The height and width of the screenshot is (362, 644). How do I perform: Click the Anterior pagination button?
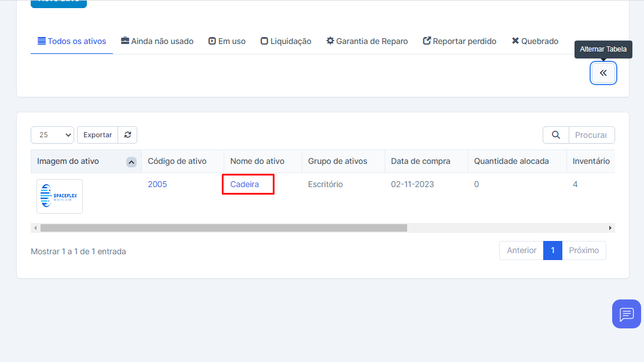(x=521, y=250)
